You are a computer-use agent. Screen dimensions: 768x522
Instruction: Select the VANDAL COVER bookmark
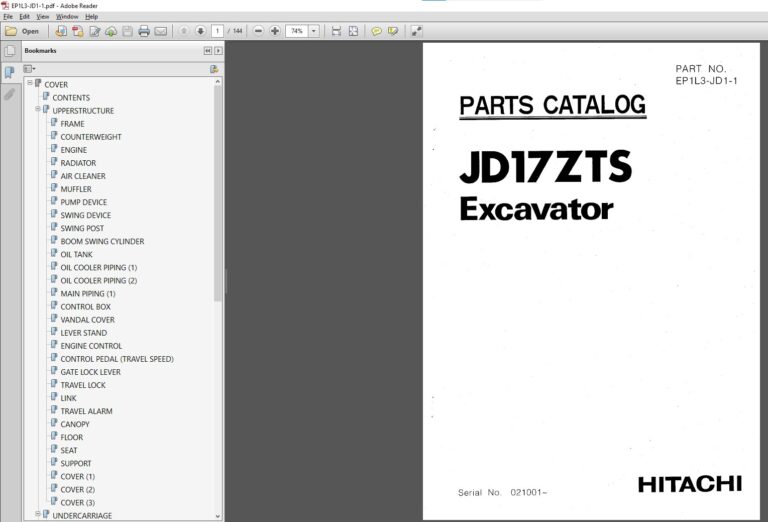coord(87,320)
